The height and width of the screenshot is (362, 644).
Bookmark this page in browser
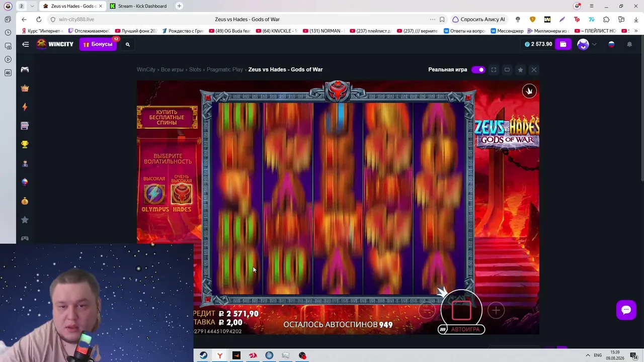pos(442,20)
